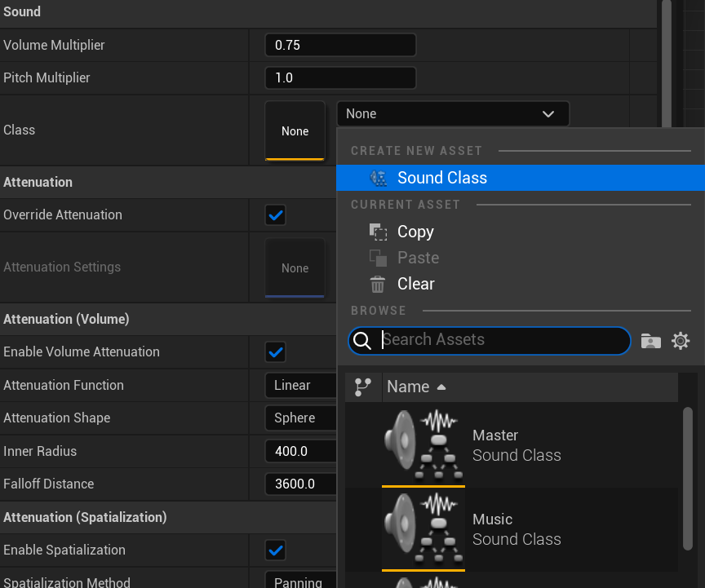Choose Copy from the asset menu
Viewport: 705px width, 588px height.
tap(521, 232)
